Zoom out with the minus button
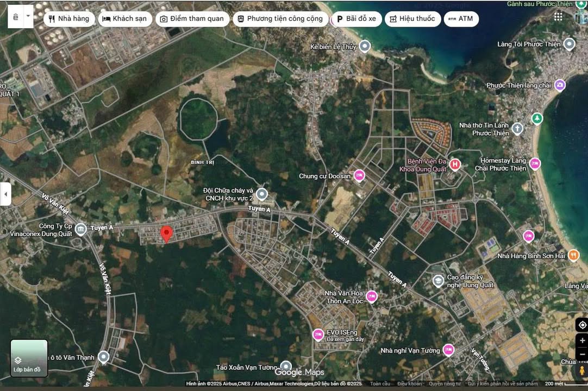This screenshot has height=391, width=588. (582, 355)
